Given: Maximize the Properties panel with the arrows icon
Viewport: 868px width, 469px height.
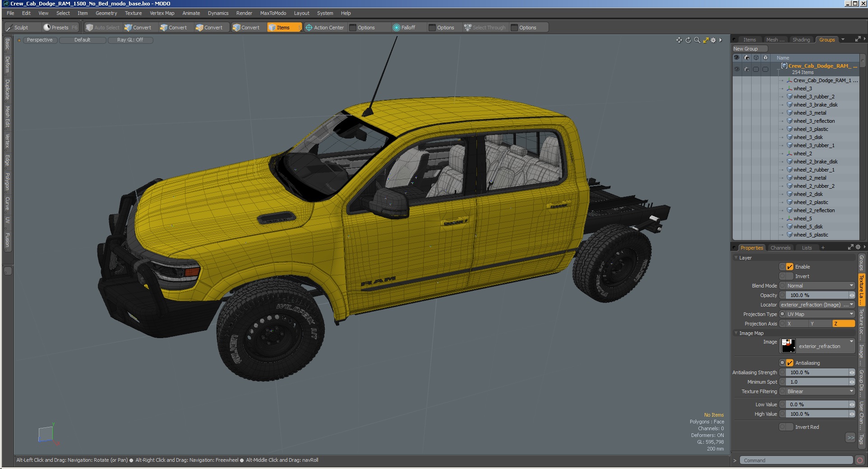Looking at the screenshot, I should [x=850, y=247].
